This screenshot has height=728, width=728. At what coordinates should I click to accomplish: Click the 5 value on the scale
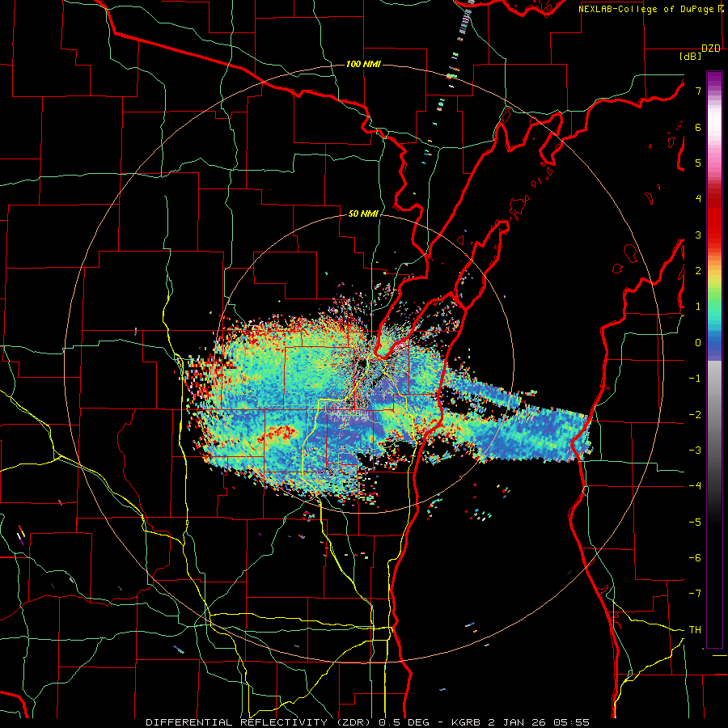click(x=698, y=163)
